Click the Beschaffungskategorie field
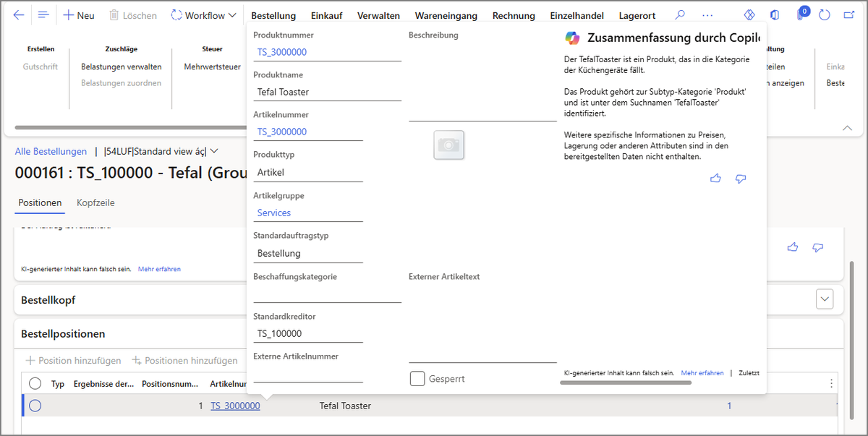Viewport: 868px width, 436px height. pyautogui.click(x=327, y=294)
